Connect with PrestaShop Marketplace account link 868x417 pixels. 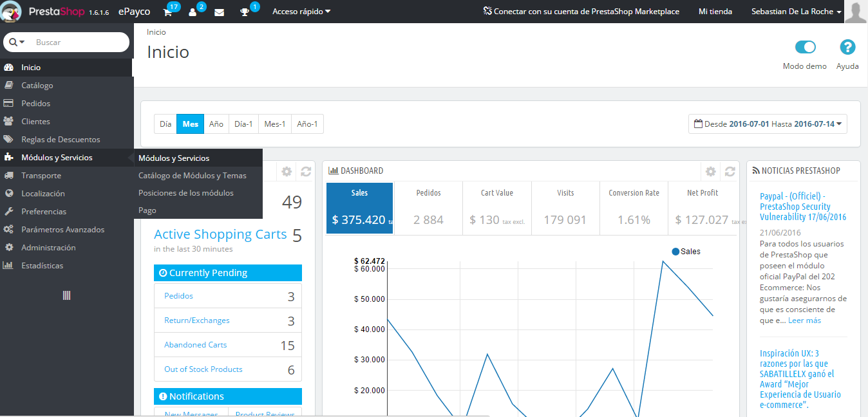point(581,12)
